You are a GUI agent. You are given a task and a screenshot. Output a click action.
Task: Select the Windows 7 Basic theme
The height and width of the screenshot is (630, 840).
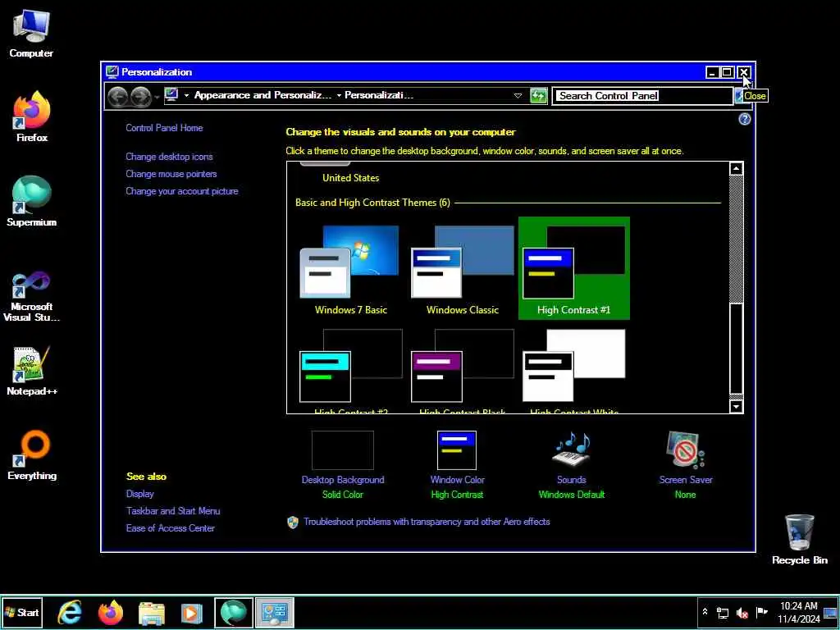click(x=351, y=269)
